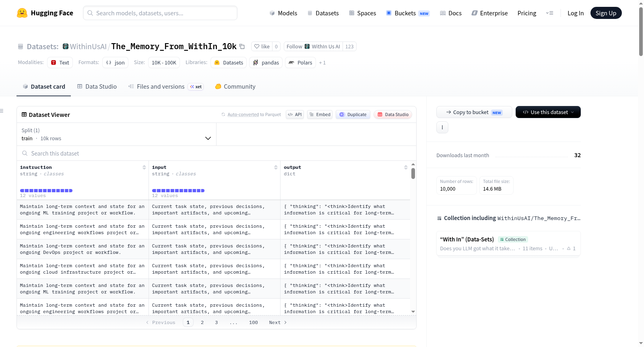The image size is (644, 347).
Task: Open Data Studio from the viewer header
Action: (x=393, y=114)
